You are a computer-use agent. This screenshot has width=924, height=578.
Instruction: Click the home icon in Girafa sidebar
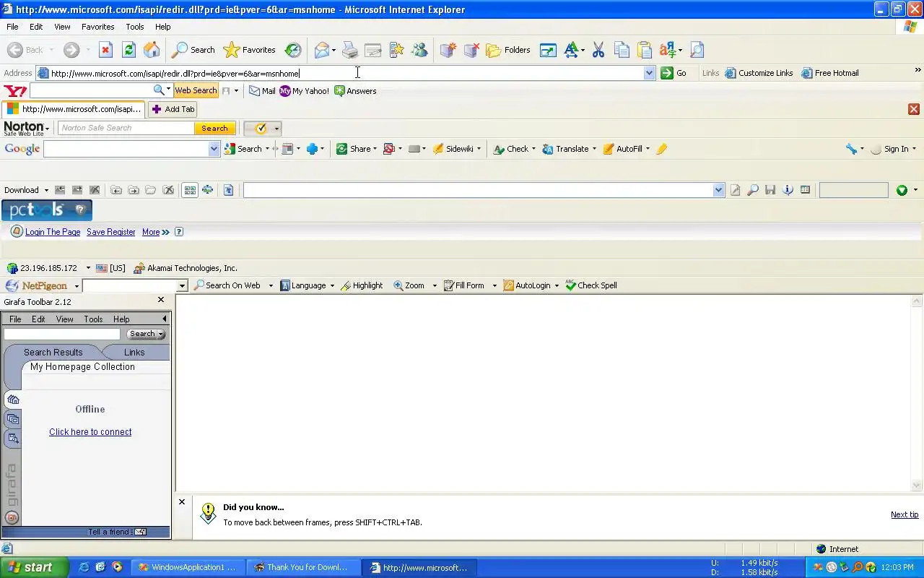coord(13,400)
